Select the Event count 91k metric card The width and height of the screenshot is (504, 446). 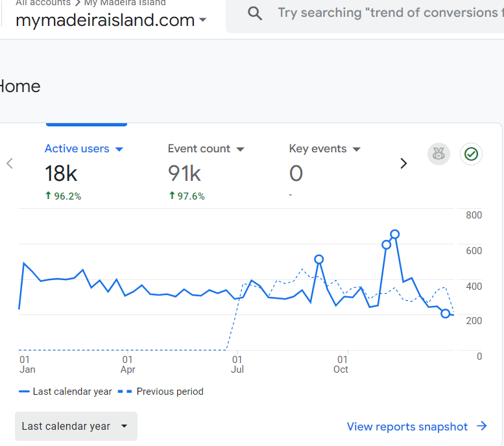click(206, 172)
